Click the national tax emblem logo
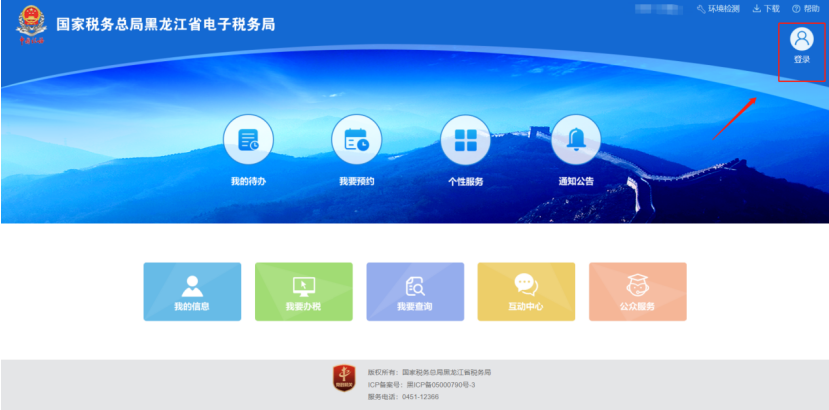 pos(31,24)
